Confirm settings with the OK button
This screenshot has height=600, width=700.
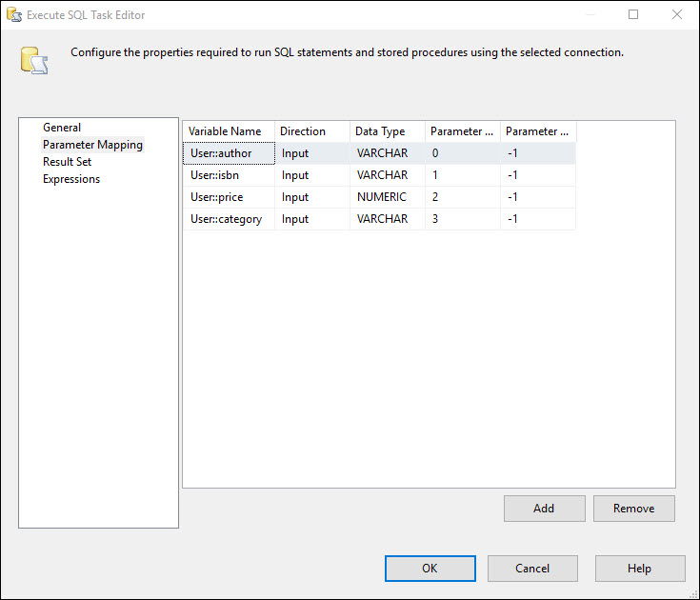coord(430,569)
